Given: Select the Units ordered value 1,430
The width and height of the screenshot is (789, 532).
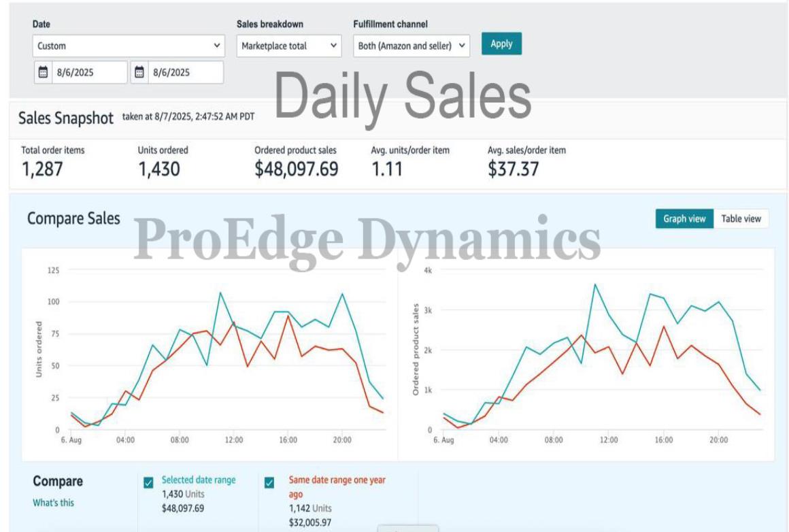Looking at the screenshot, I should [x=159, y=169].
